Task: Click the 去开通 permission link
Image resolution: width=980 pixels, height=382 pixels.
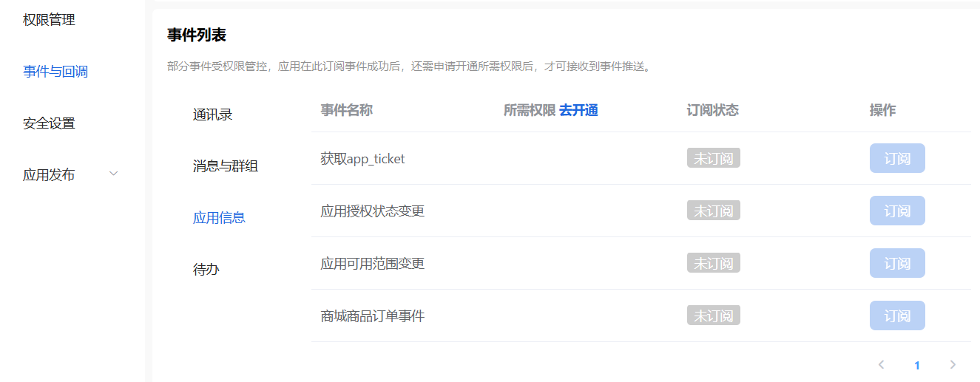Action: [x=578, y=110]
